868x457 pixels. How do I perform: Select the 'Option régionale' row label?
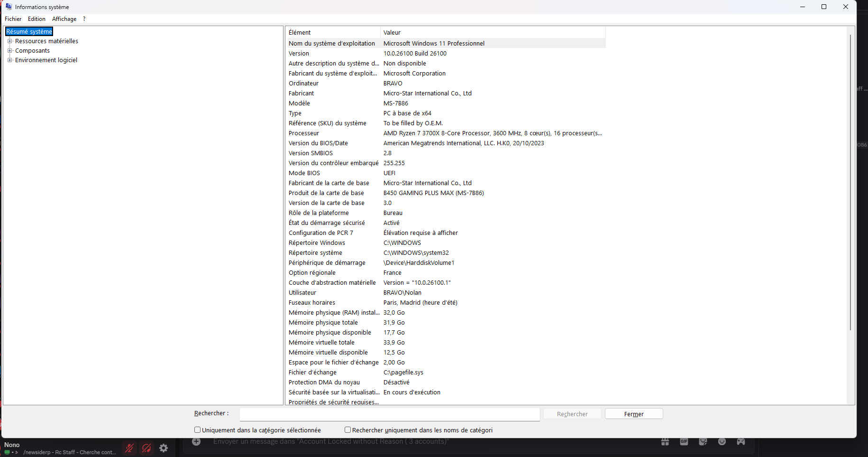[312, 272]
